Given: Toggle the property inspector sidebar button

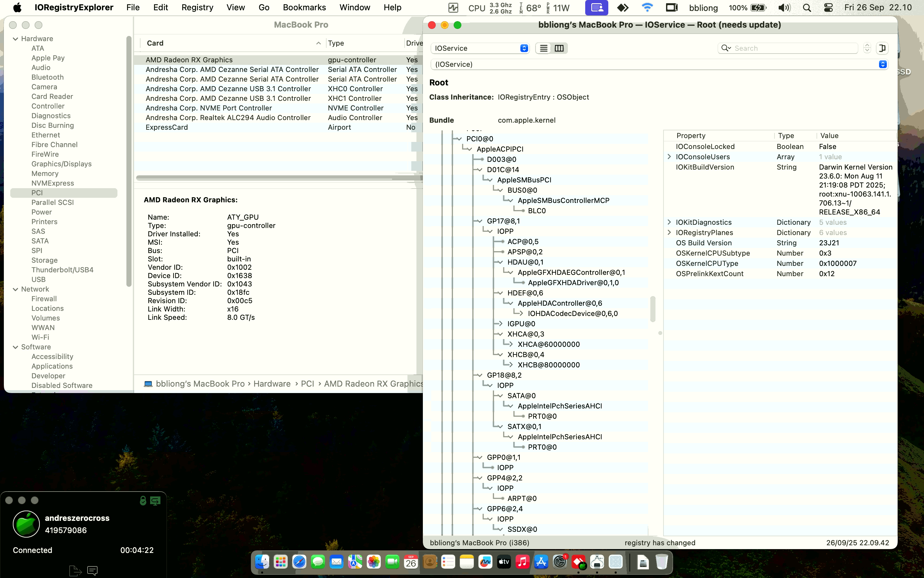Looking at the screenshot, I should [x=882, y=48].
